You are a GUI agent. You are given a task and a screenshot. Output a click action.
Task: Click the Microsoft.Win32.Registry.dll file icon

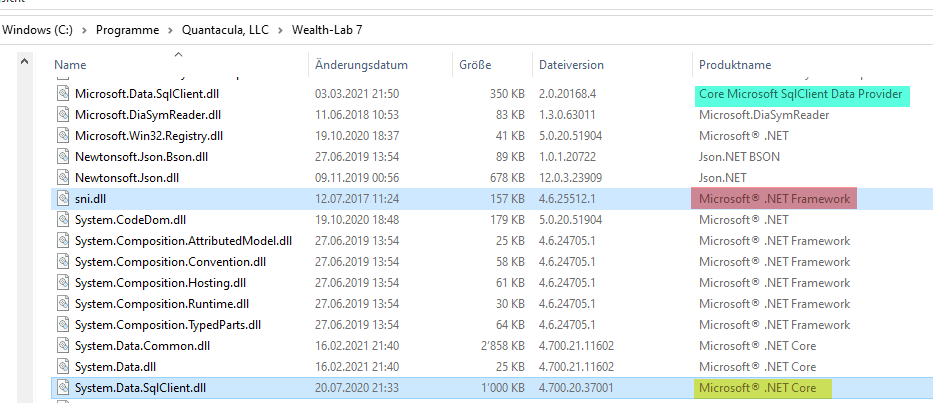tap(64, 136)
